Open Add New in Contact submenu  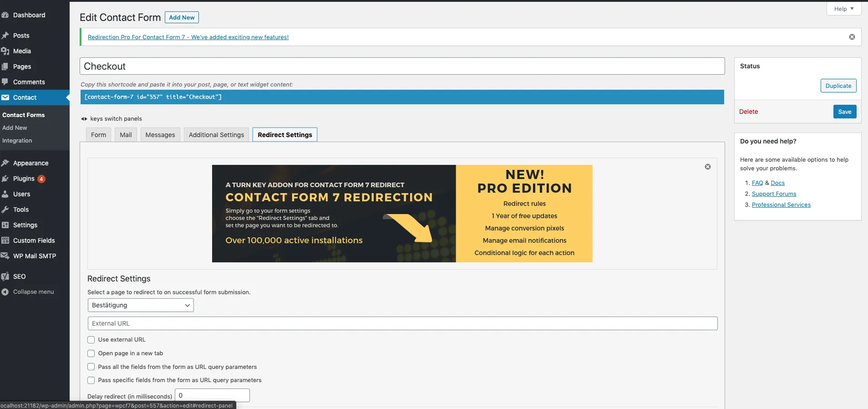pos(15,128)
